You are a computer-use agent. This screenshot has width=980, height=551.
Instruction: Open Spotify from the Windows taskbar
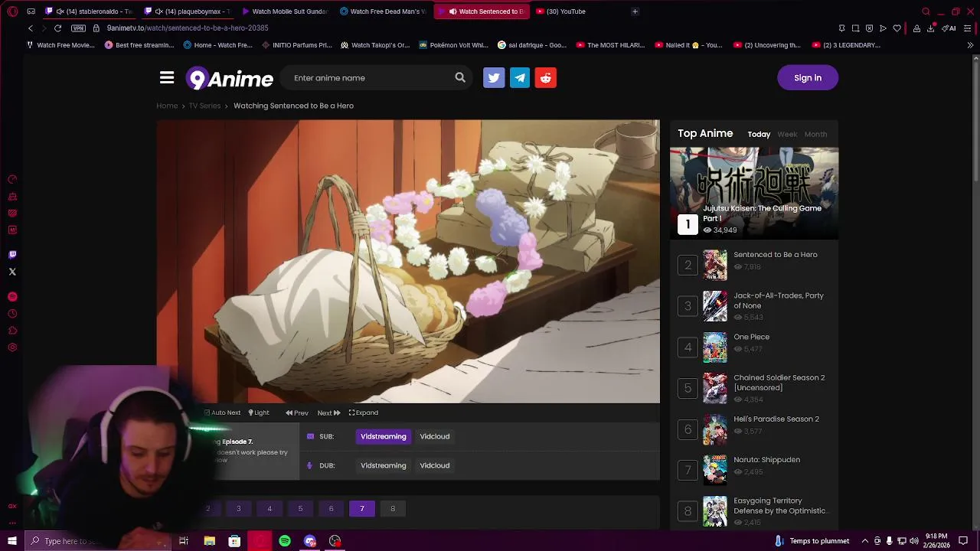(285, 541)
